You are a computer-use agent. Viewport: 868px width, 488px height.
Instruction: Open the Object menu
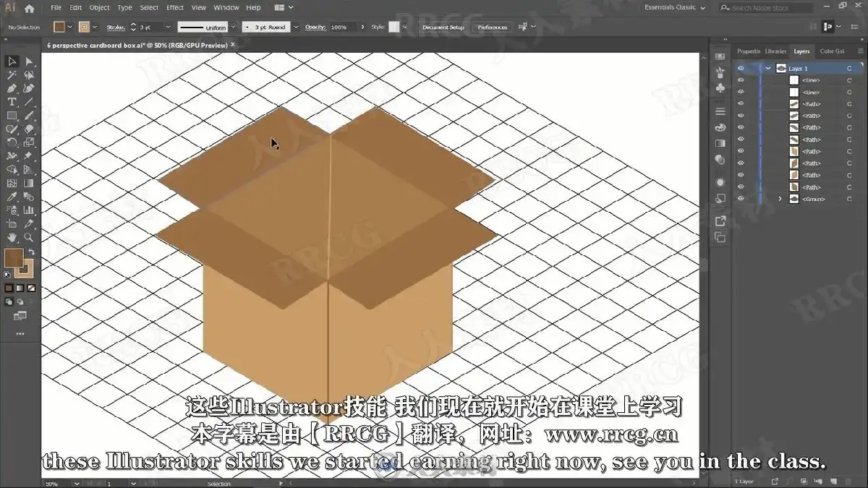[99, 7]
